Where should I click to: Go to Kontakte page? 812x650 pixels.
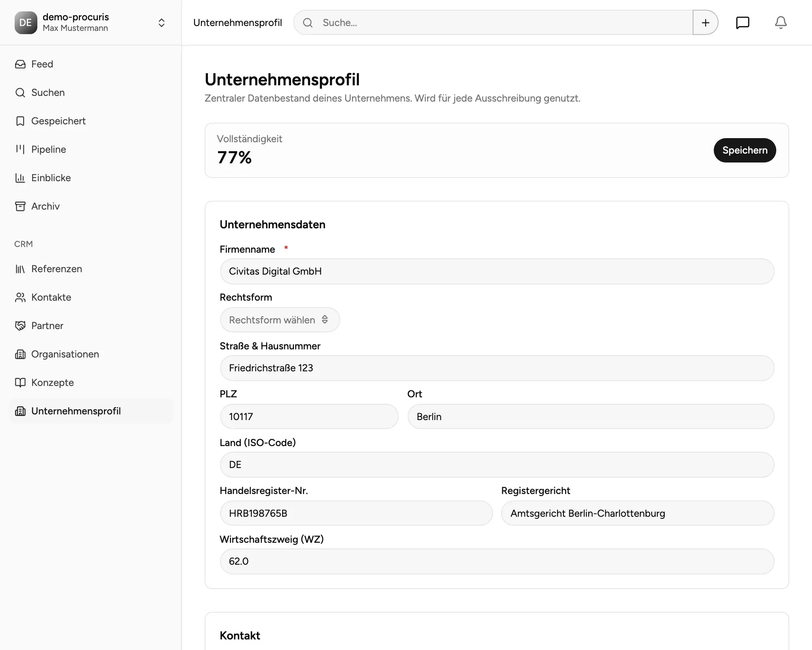point(91,297)
